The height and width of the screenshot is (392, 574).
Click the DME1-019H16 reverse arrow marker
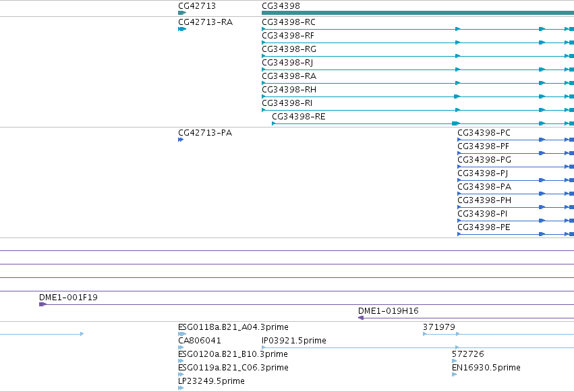point(361,318)
